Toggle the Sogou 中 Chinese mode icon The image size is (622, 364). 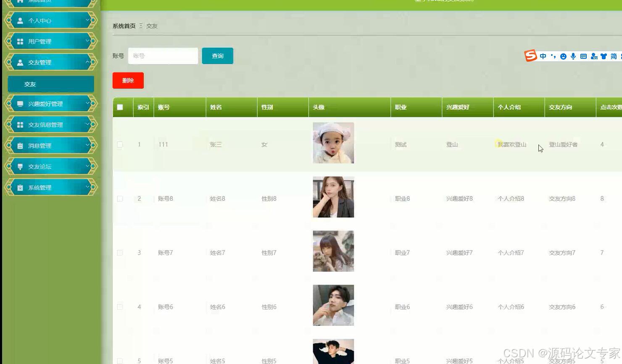[x=543, y=56]
